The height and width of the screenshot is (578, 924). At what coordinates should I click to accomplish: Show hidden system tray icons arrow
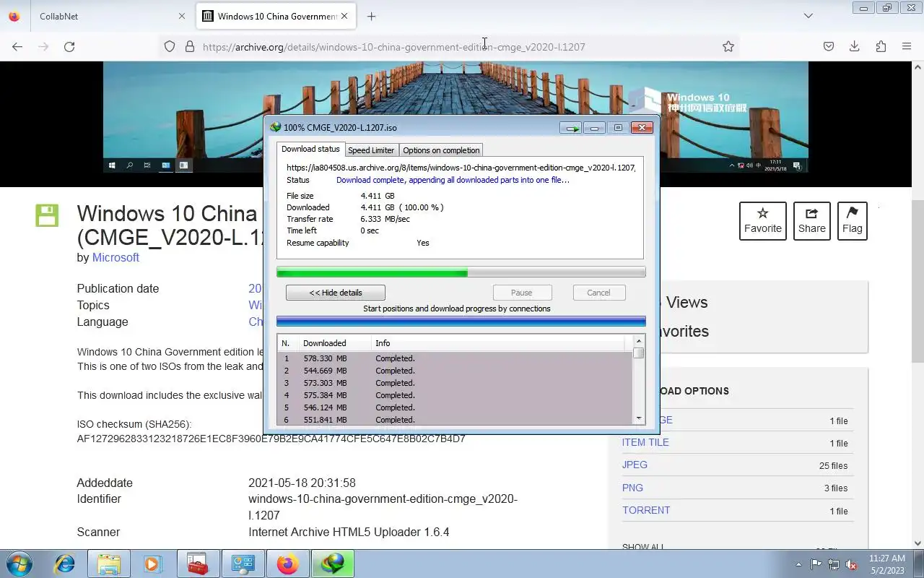(798, 564)
